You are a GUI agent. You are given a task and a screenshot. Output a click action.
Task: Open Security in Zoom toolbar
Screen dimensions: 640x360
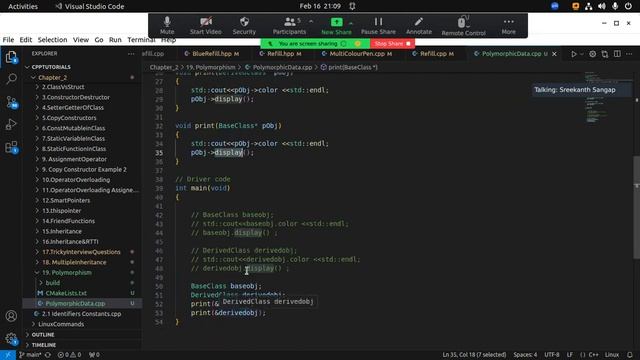click(244, 25)
